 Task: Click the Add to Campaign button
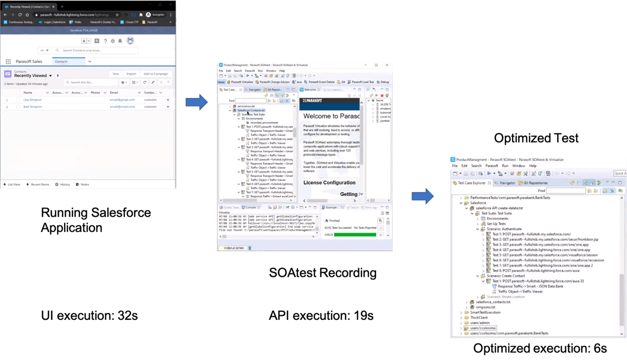(x=156, y=74)
